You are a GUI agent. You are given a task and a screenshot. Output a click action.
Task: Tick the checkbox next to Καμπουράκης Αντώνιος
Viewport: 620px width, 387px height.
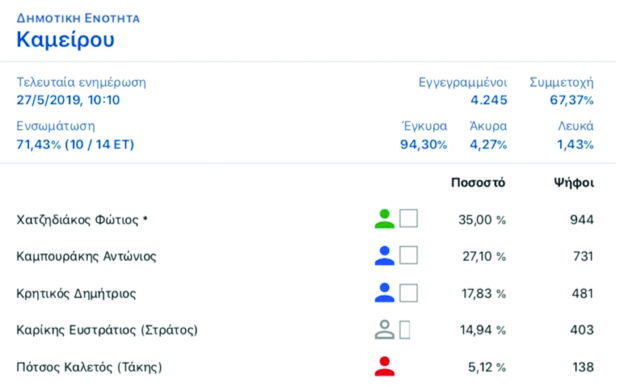point(408,255)
